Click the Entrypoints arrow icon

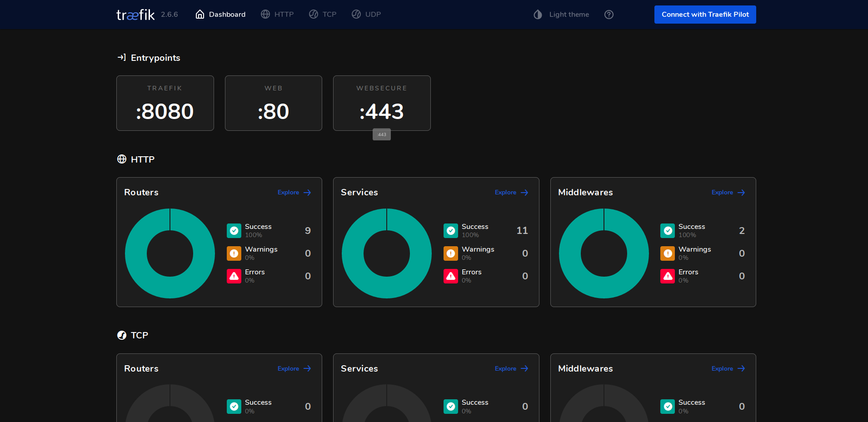tap(121, 57)
